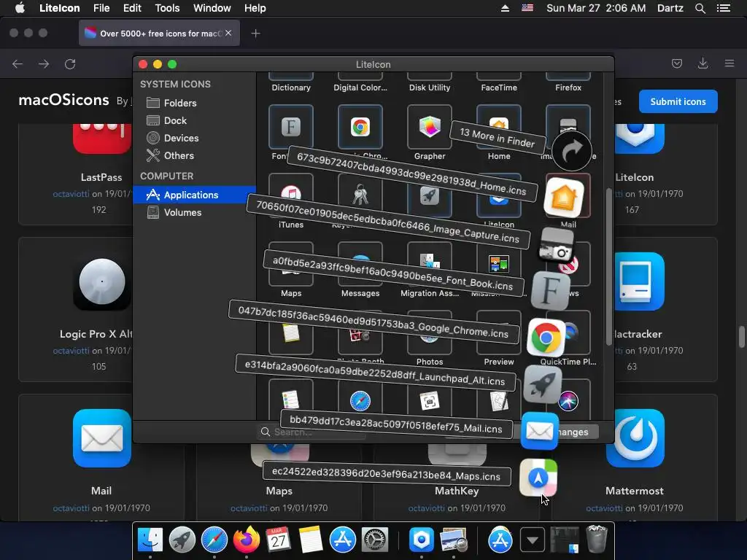This screenshot has height=560, width=747.
Task: Reload the macOSicons page
Action: point(70,64)
